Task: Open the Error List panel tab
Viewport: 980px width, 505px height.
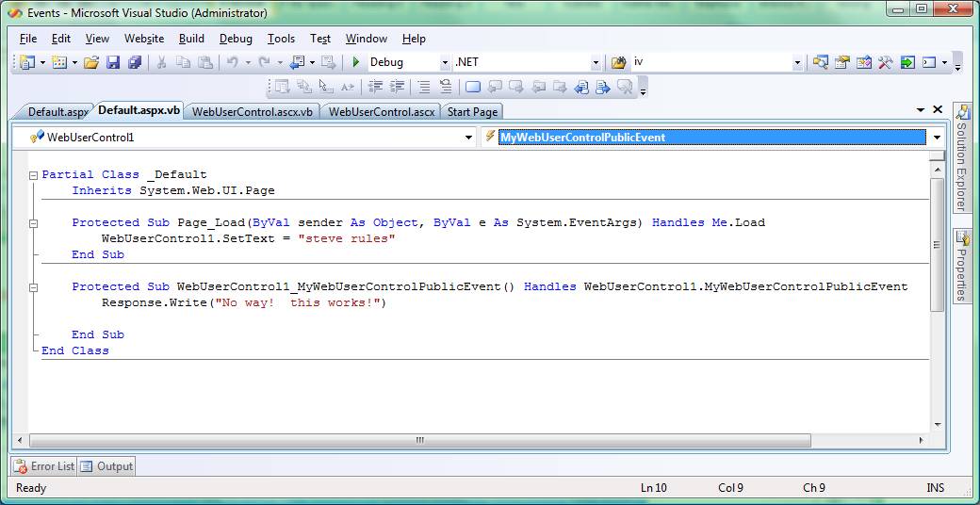Action: (44, 466)
